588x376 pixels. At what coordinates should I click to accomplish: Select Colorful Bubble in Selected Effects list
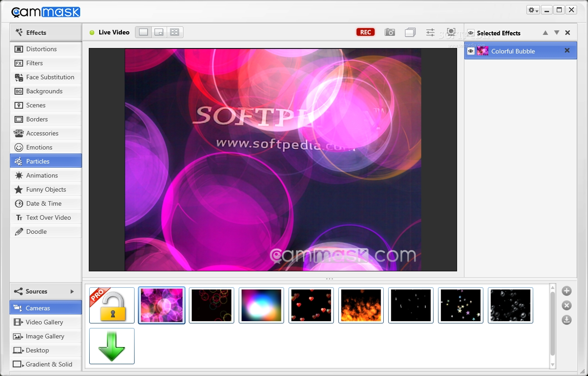[x=521, y=51]
